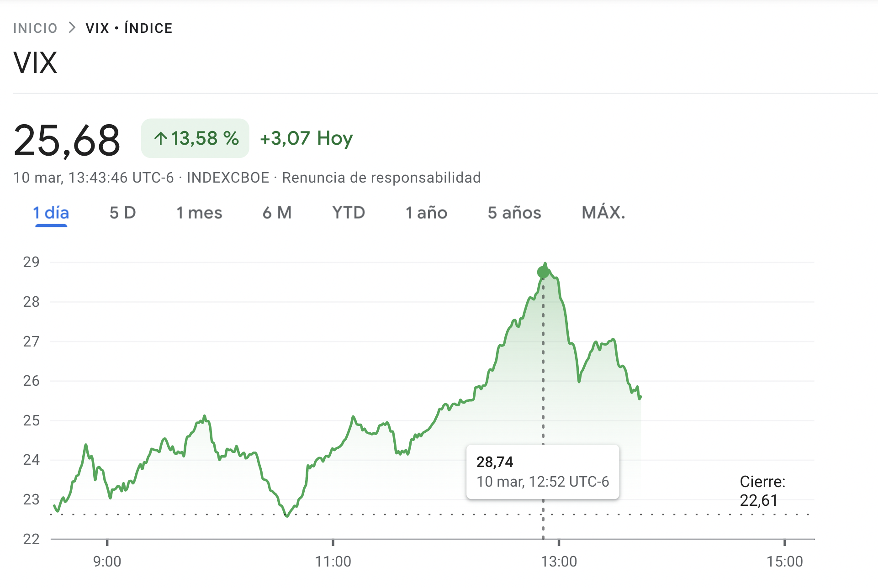Click the VIX • ÍNDICE breadcrumb
This screenshot has height=588, width=878.
point(129,28)
